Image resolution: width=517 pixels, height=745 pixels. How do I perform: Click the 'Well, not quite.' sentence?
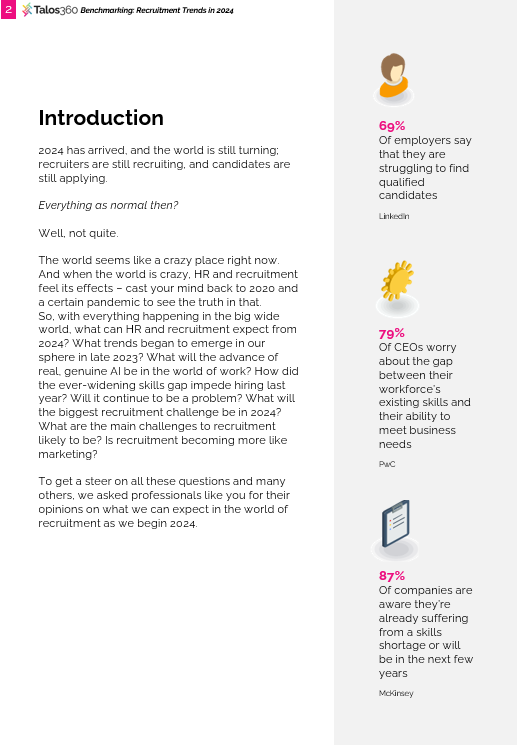78,233
